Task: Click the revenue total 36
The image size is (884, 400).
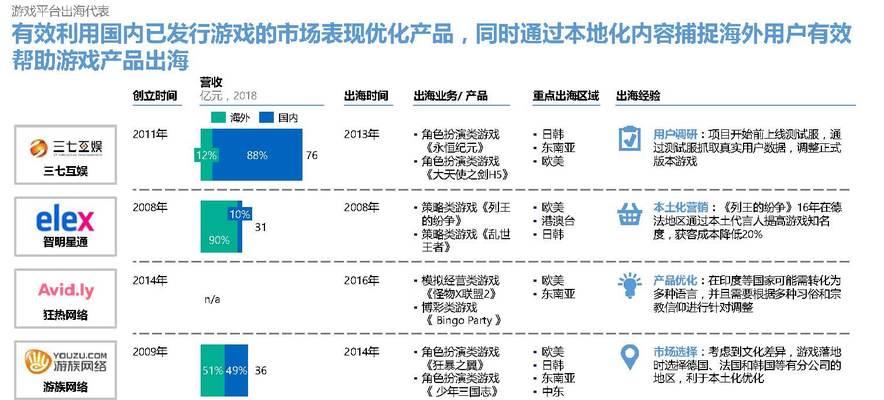Action: (260, 371)
